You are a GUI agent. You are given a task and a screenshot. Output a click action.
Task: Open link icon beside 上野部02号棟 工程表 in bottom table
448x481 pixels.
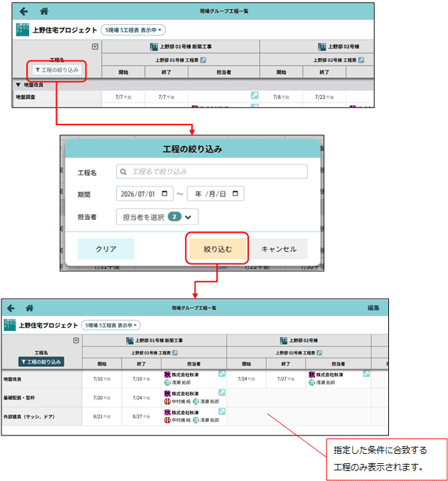pos(319,353)
